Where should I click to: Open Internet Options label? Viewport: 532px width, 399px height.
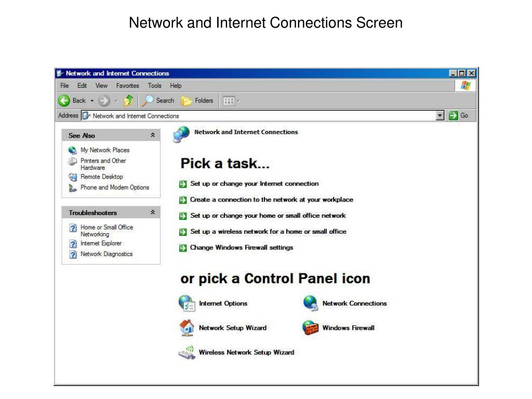coord(223,303)
